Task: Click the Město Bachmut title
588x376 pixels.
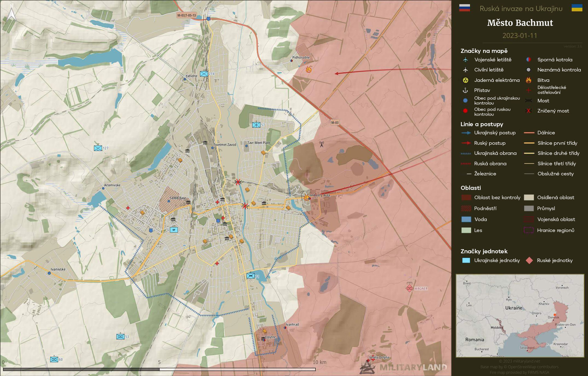Action: coord(520,23)
